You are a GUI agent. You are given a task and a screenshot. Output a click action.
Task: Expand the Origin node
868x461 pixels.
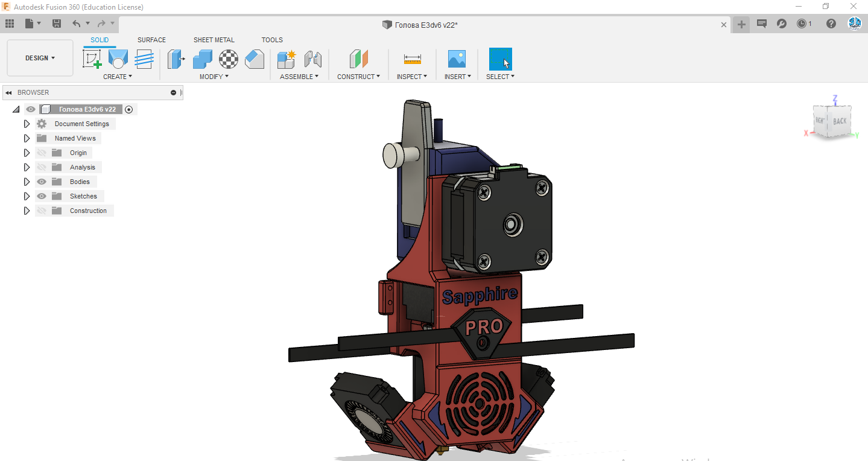point(27,153)
